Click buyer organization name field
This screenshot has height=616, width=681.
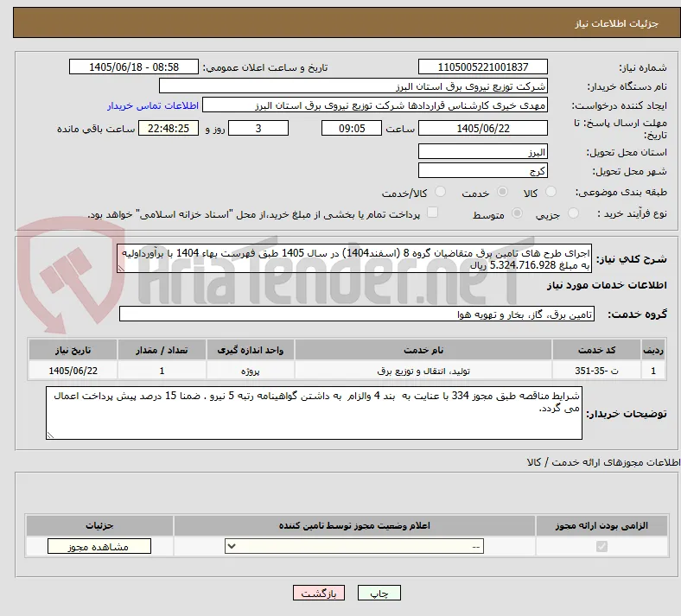tap(353, 86)
